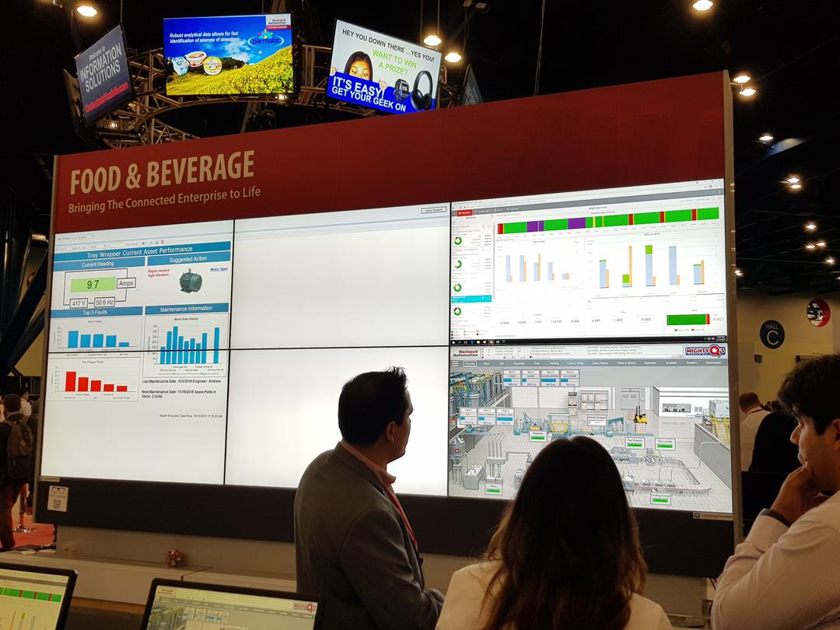840x630 pixels.
Task: Click the second green donut gauge in machine list
Action: [458, 264]
